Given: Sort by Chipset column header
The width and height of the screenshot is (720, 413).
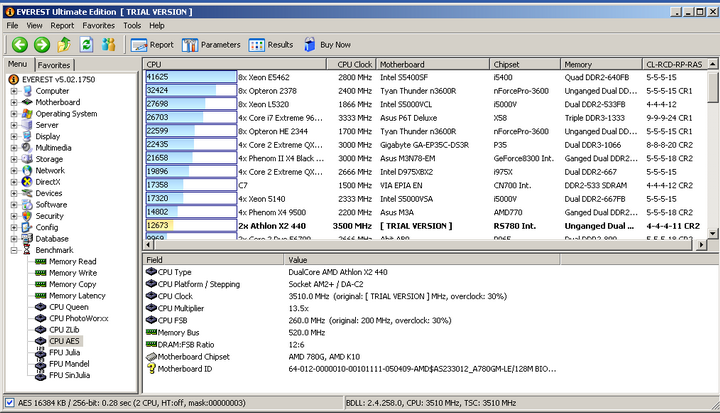Looking at the screenshot, I should point(525,64).
